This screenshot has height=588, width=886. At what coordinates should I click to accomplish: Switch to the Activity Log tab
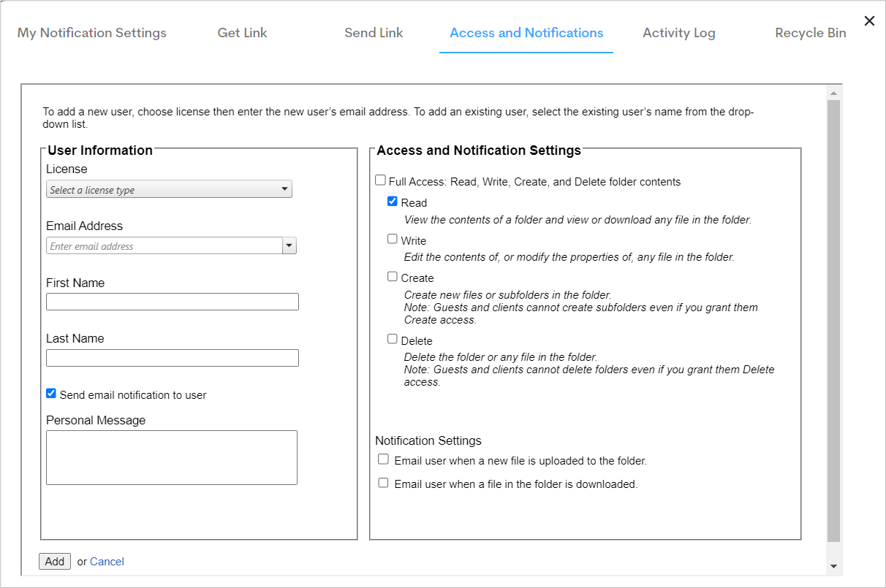678,32
